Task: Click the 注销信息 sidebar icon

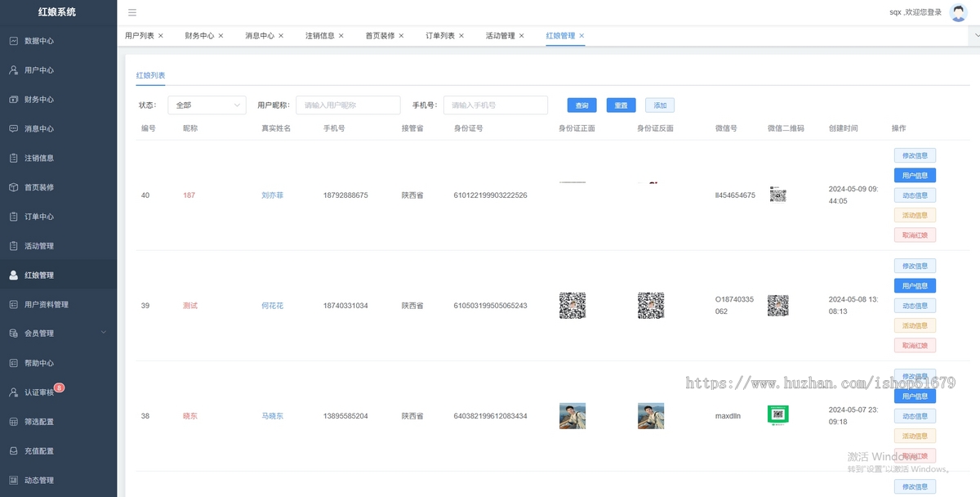Action: [x=13, y=158]
